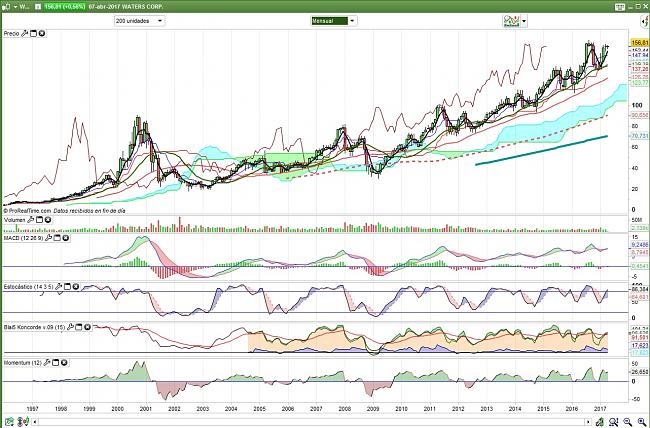
Task: Click the Precio panel label
Action: (x=11, y=34)
